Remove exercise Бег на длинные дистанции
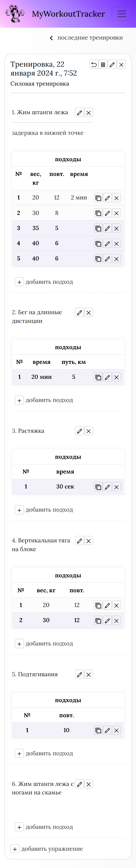Viewport: 136px width, 868px height. click(x=89, y=313)
